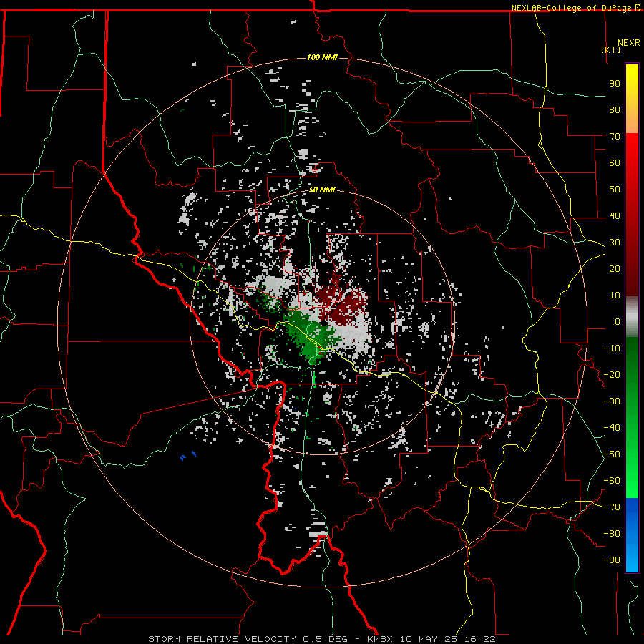Image resolution: width=644 pixels, height=644 pixels.
Task: Click the NEXLAB-College of DuPage title text
Action: [571, 8]
